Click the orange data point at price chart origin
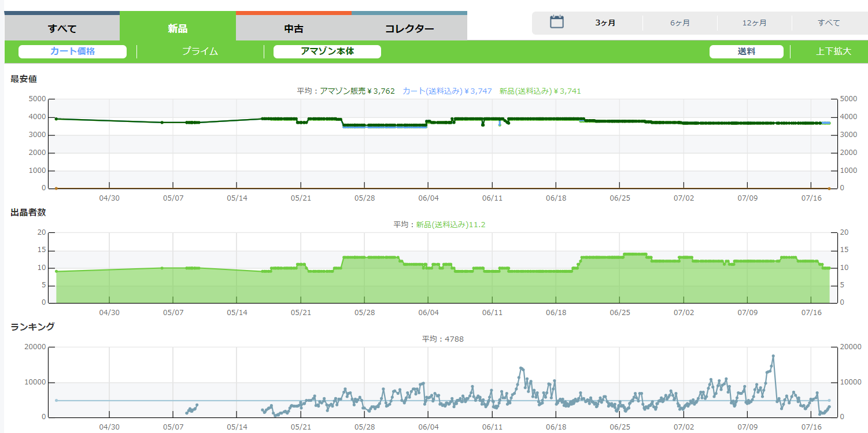 click(x=56, y=188)
